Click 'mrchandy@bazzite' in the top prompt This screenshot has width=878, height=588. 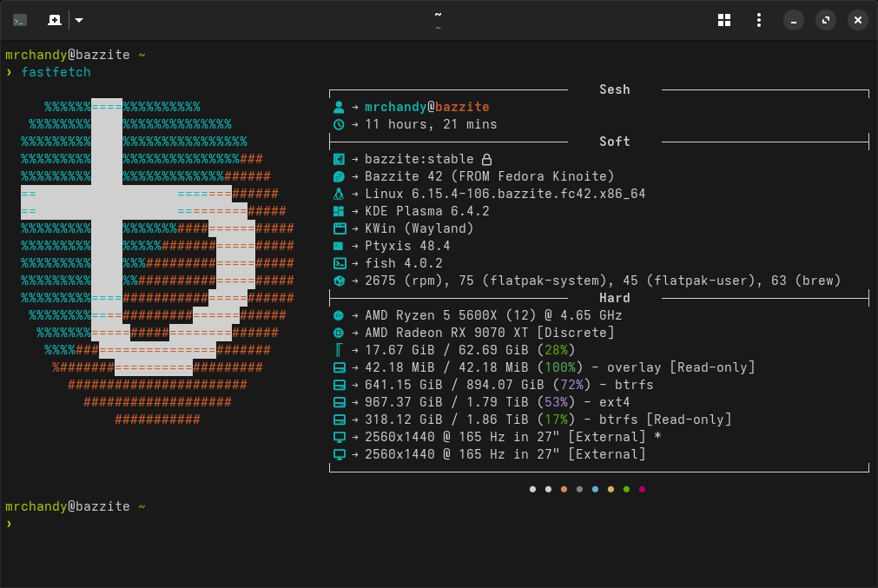[67, 55]
